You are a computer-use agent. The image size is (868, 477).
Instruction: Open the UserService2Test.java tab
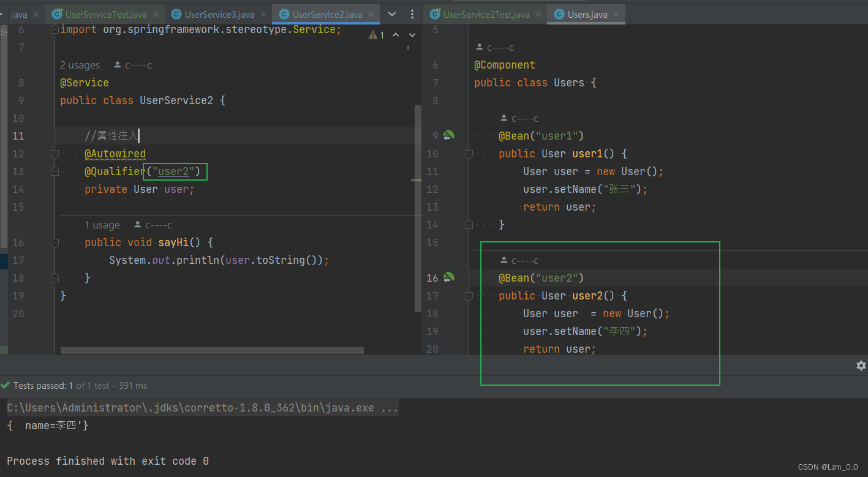coord(486,14)
